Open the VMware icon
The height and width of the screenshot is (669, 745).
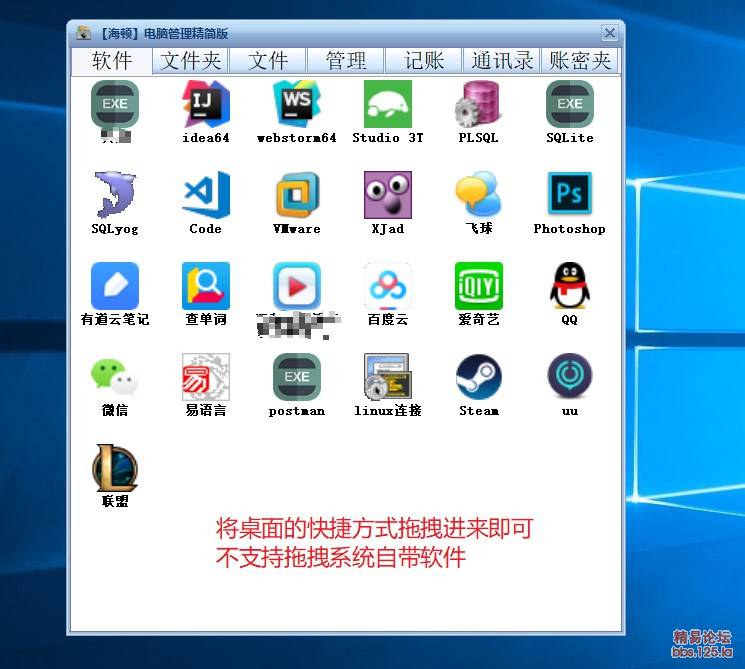click(297, 195)
